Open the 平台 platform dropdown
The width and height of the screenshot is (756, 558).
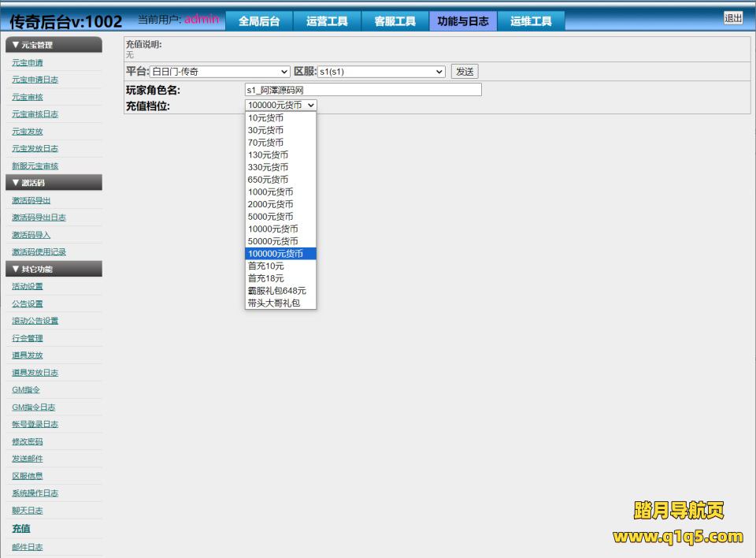tap(220, 72)
